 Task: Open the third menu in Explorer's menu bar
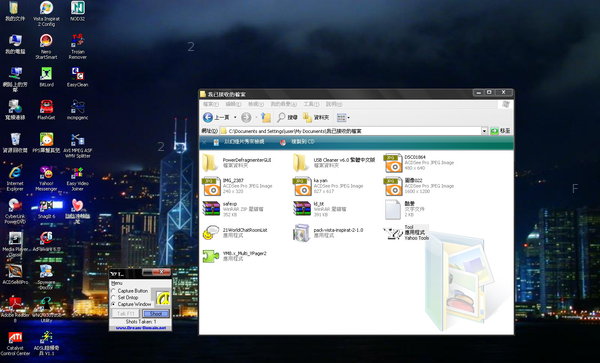(x=256, y=104)
